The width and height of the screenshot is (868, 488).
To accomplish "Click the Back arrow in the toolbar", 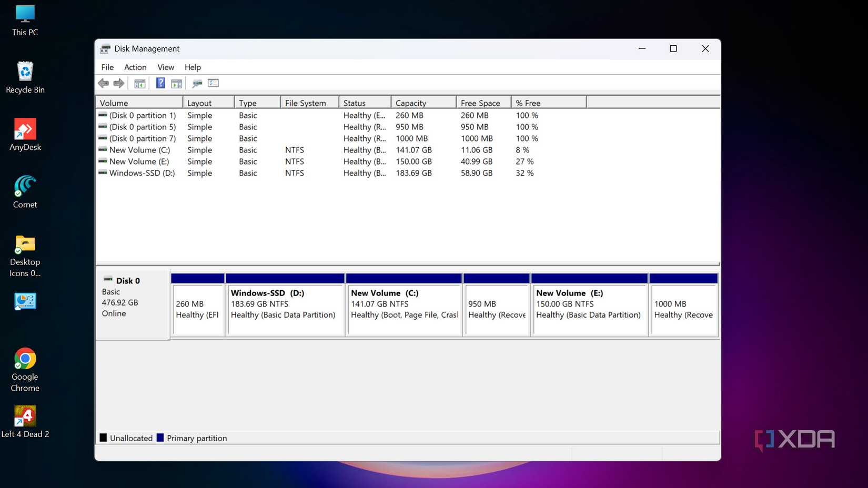I will 104,83.
